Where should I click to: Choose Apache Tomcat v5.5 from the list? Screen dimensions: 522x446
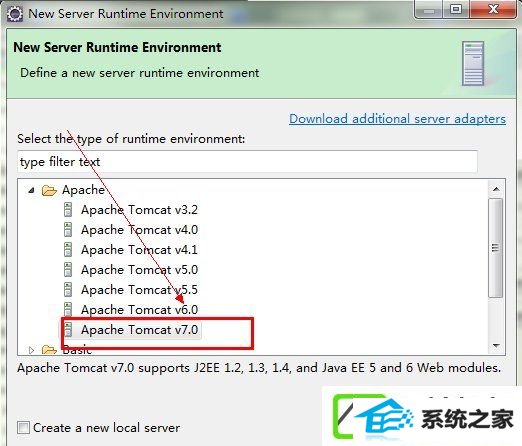click(139, 290)
